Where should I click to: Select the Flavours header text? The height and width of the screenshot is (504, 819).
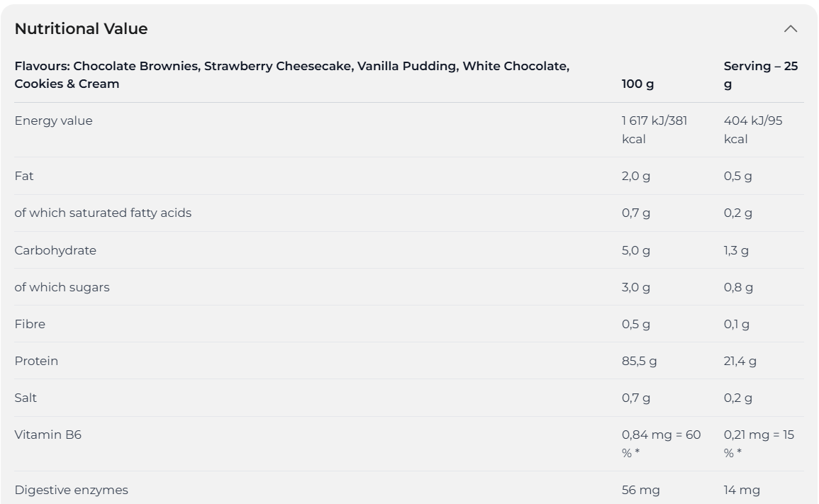(x=292, y=74)
